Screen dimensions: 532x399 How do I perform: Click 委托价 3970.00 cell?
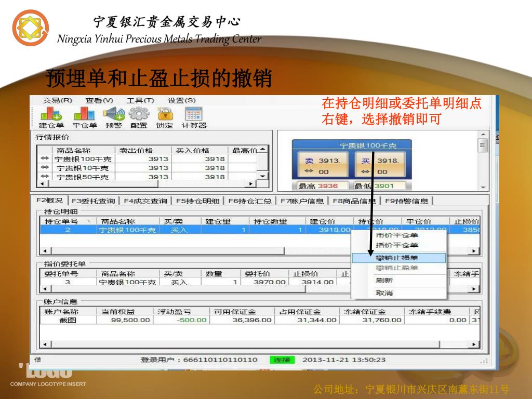(x=265, y=282)
